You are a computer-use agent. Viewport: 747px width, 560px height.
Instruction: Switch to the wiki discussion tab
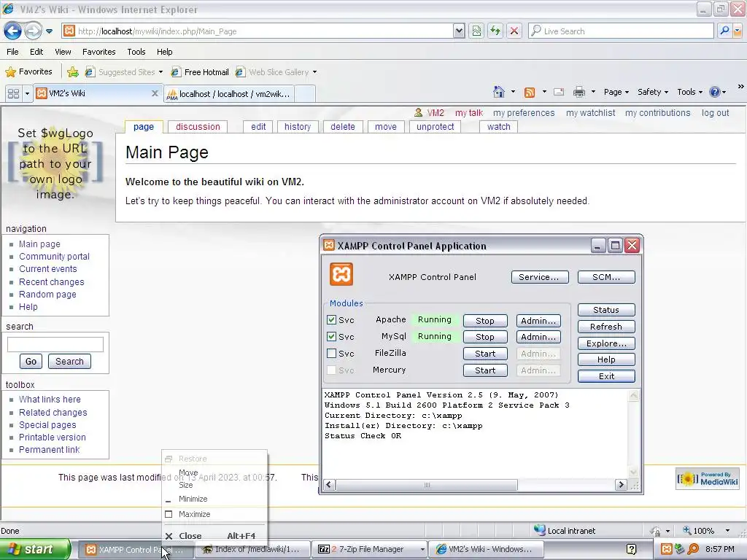coord(198,127)
